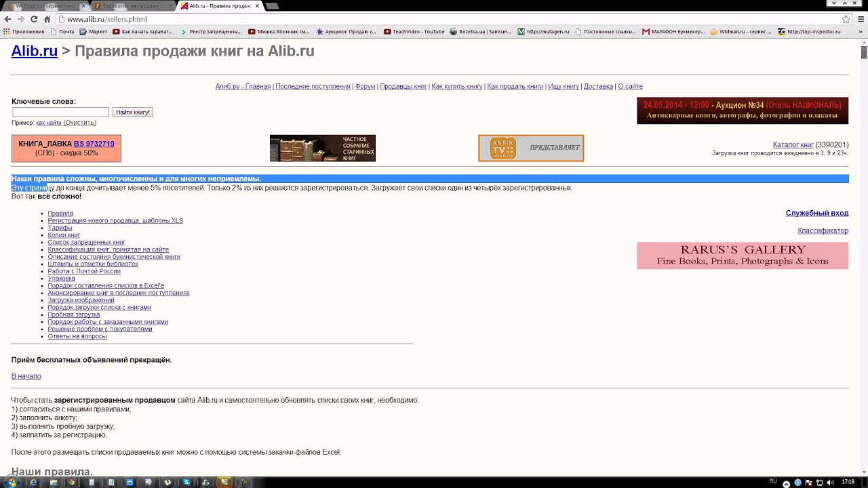Open the browser Home page icon

pyautogui.click(x=47, y=19)
